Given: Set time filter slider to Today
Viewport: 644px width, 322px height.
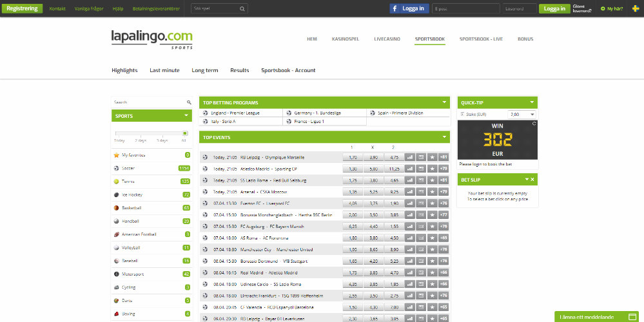Looking at the screenshot, I should tap(119, 140).
